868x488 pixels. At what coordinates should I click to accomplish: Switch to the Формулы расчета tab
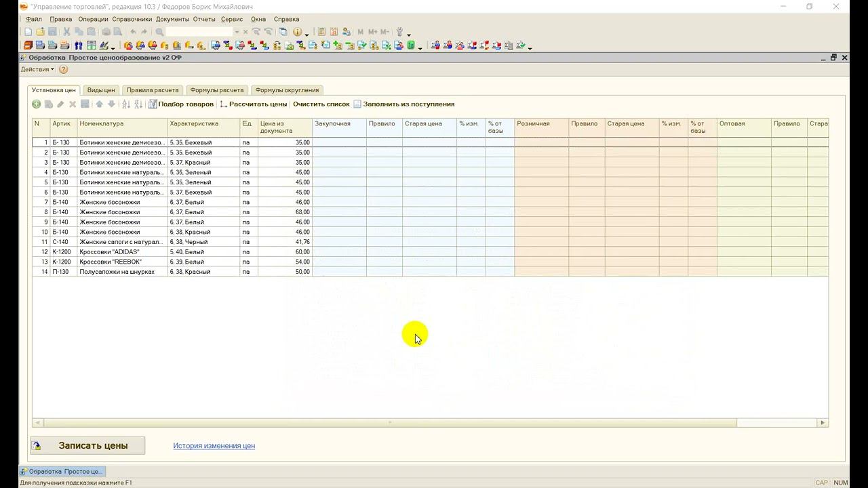[x=217, y=90]
